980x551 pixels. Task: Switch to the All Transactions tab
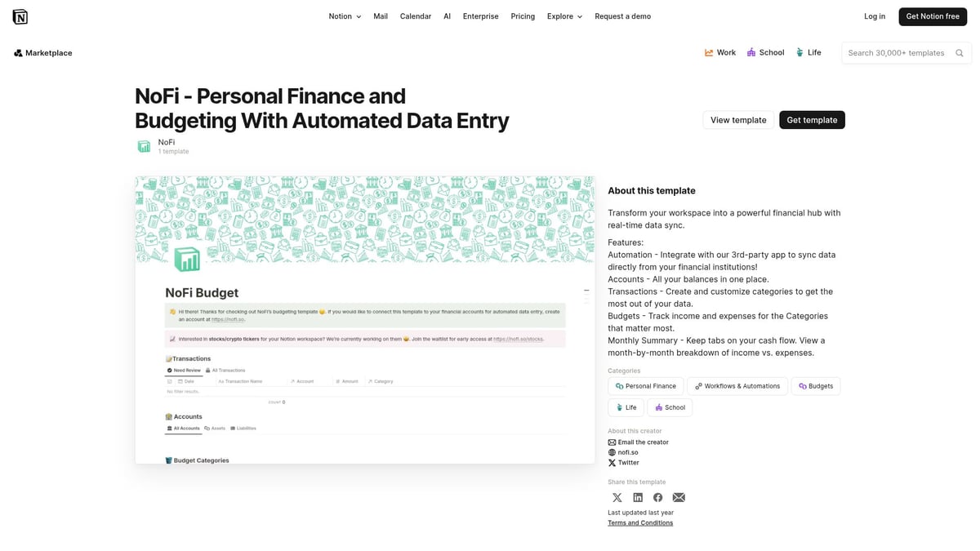coord(227,370)
